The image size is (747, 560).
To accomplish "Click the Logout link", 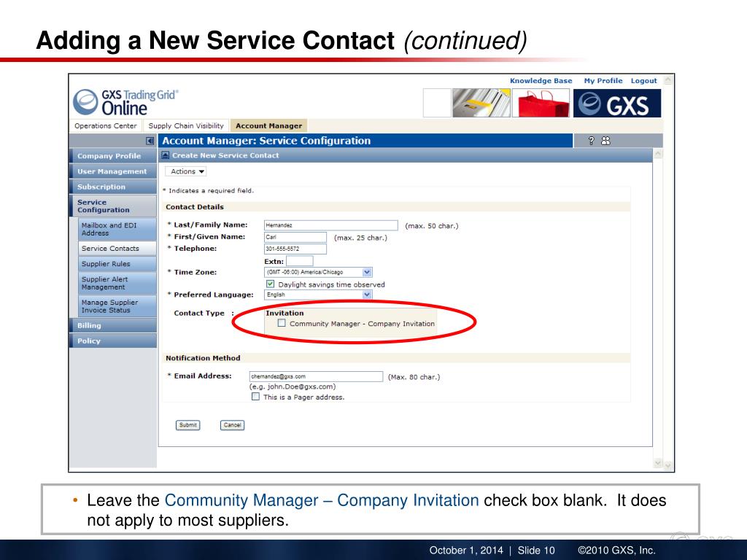I will (643, 80).
